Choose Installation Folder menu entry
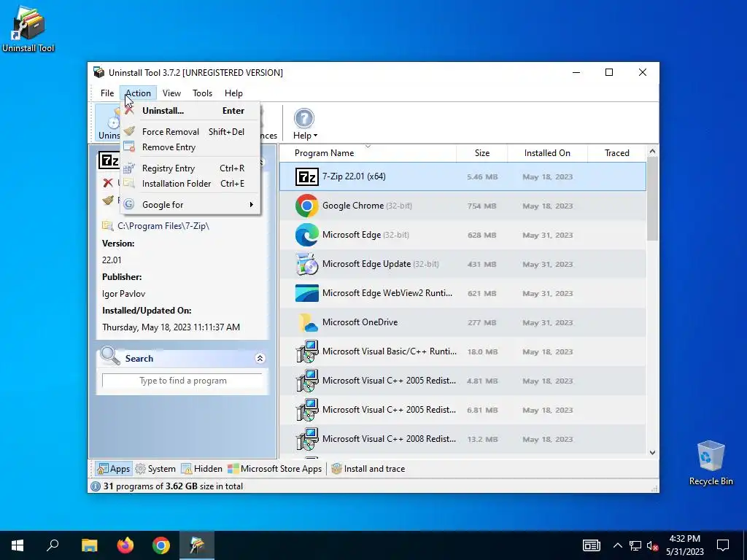Image resolution: width=747 pixels, height=560 pixels. pyautogui.click(x=190, y=183)
